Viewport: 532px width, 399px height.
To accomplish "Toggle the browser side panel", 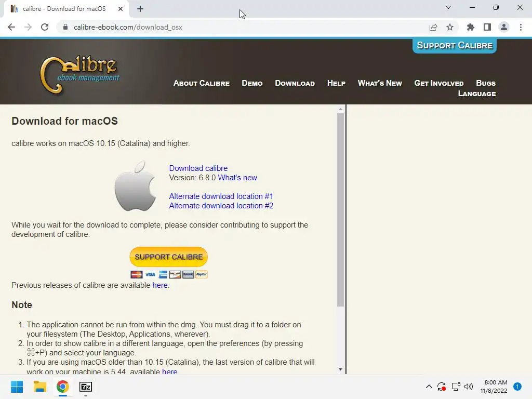I will (x=487, y=27).
